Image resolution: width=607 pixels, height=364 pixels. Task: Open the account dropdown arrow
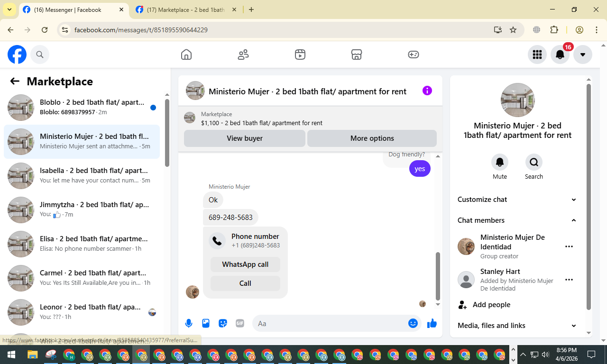(x=583, y=55)
